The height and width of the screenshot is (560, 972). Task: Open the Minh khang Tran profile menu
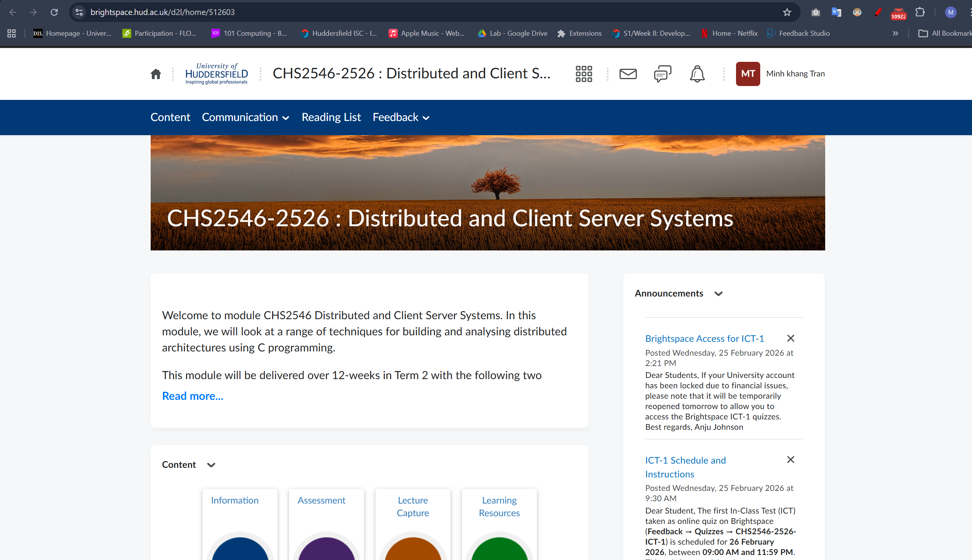coord(780,74)
